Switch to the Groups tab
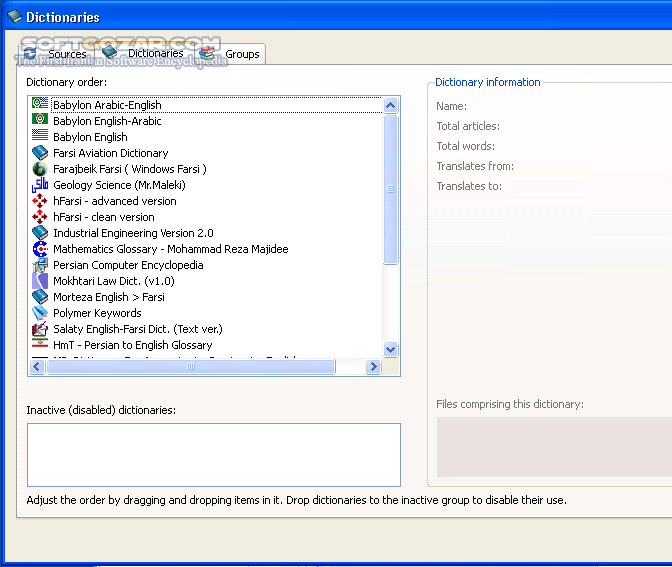The image size is (672, 567). (x=230, y=54)
